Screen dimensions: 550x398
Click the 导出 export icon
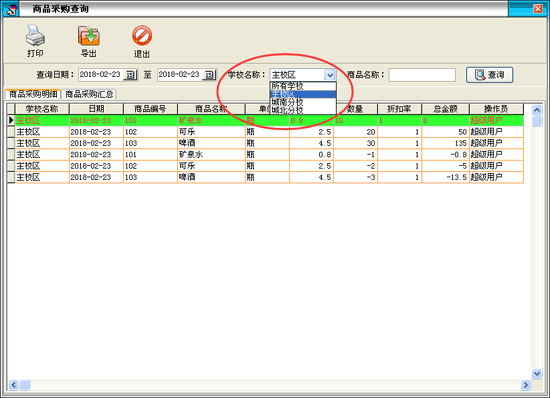89,35
